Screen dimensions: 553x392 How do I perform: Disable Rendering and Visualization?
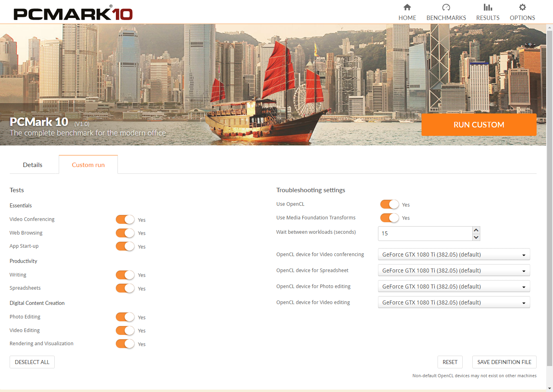pos(125,344)
